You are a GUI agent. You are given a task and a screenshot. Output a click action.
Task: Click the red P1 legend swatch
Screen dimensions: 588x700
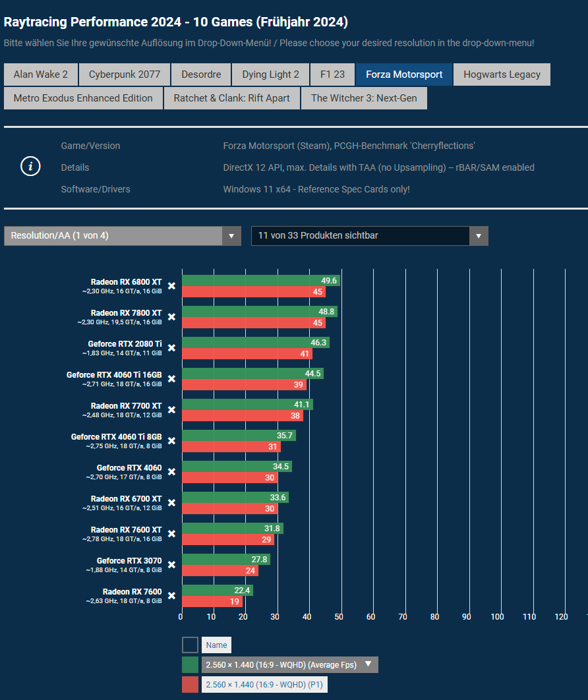(x=191, y=684)
